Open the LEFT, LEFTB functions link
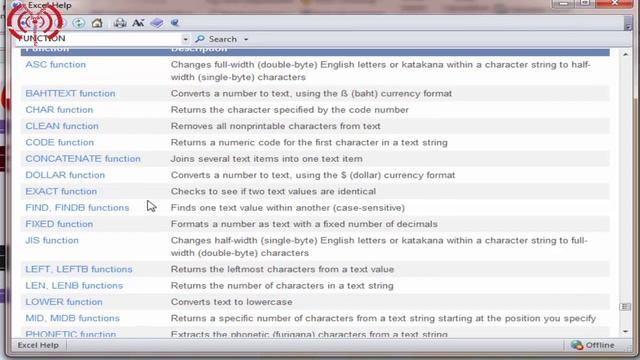This screenshot has height=360, width=640. click(79, 269)
